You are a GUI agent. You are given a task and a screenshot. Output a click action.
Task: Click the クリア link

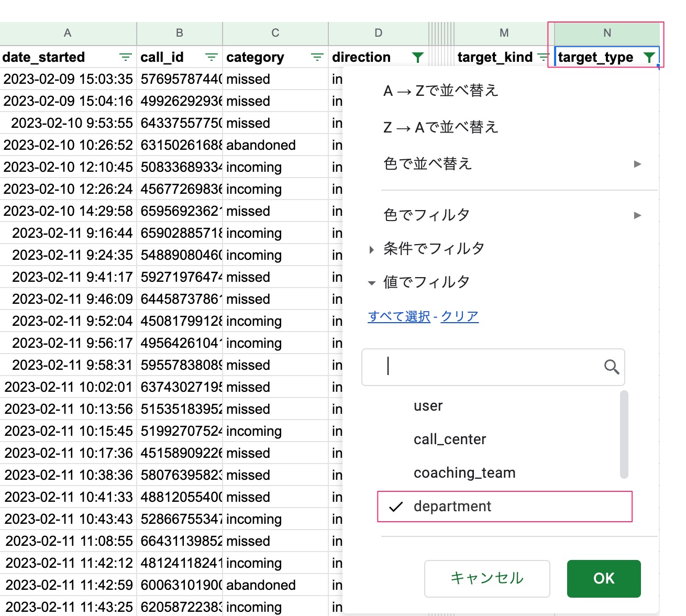click(460, 316)
